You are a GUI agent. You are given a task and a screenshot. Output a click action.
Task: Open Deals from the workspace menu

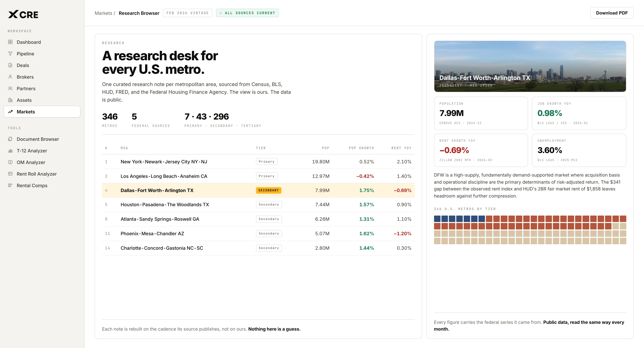click(42, 65)
